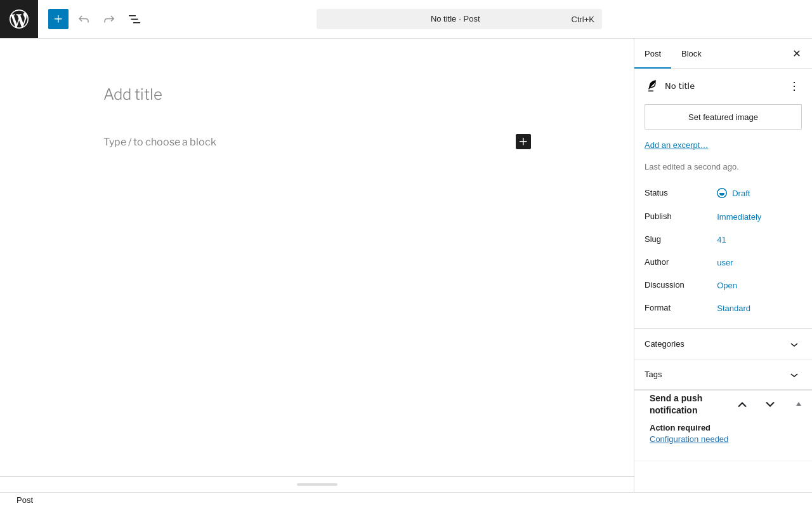Set featured image for the post
This screenshot has height=508, width=812.
point(723,117)
